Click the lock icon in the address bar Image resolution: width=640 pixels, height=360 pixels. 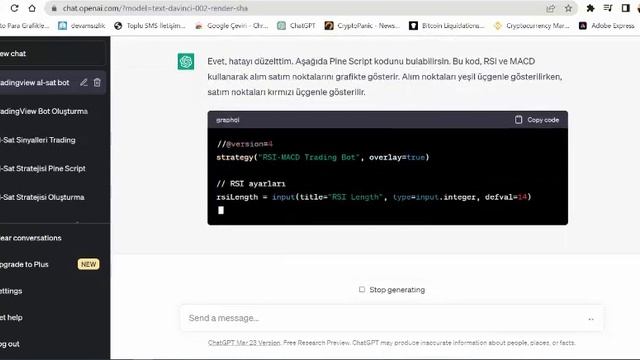pyautogui.click(x=54, y=8)
